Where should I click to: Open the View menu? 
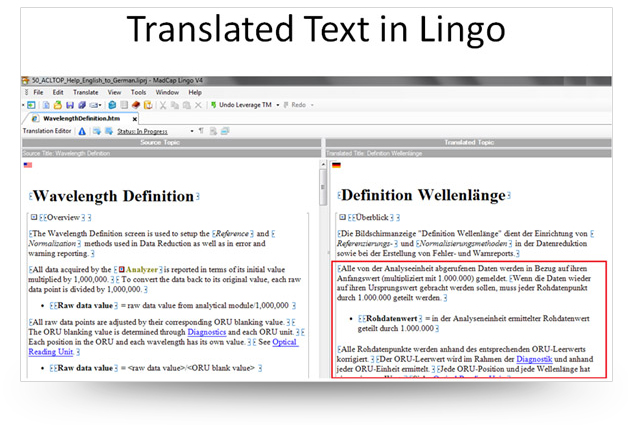(x=114, y=93)
